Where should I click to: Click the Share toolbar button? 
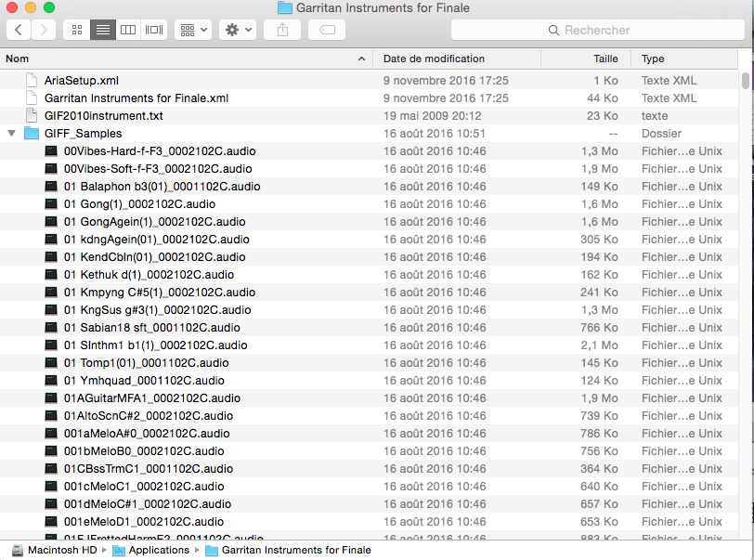[281, 30]
